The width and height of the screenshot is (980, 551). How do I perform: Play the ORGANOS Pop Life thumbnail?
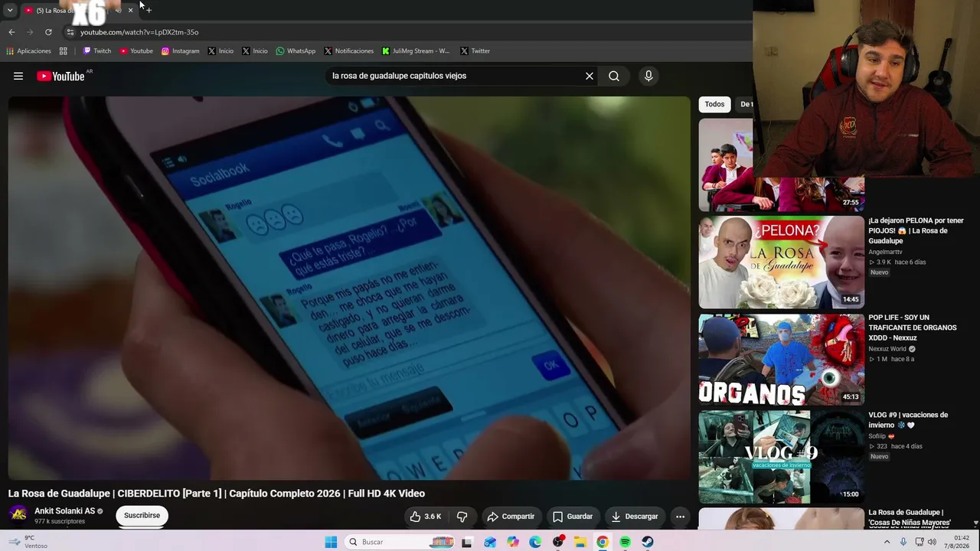coord(781,360)
